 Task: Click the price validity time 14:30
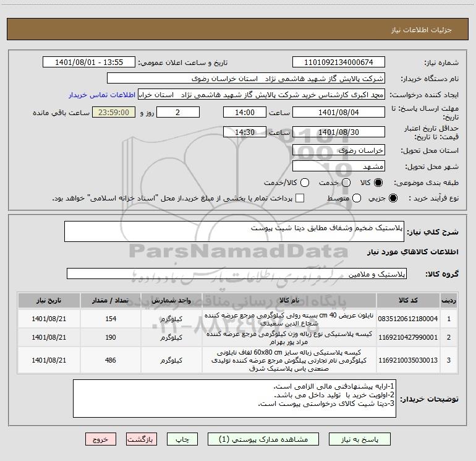coord(245,132)
